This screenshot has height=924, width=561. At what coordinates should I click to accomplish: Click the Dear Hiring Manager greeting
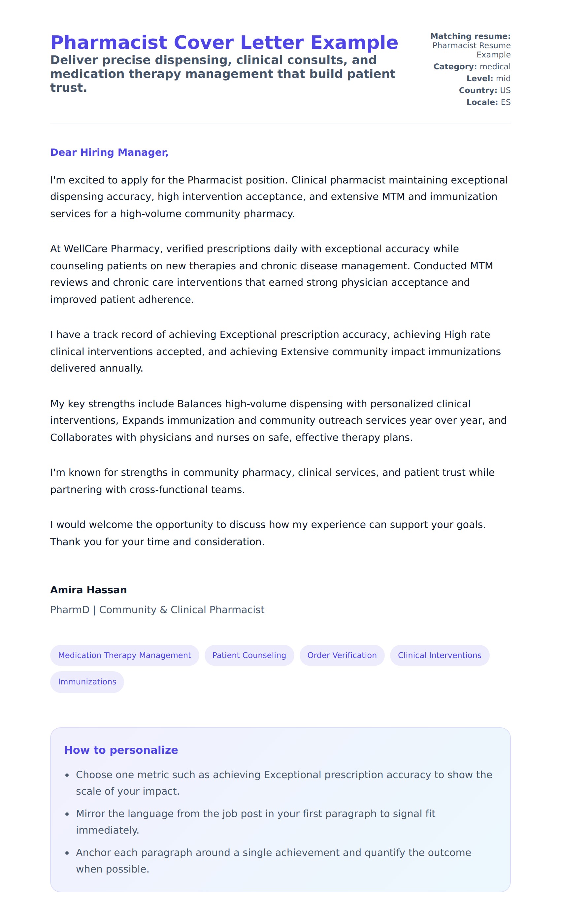pos(109,152)
